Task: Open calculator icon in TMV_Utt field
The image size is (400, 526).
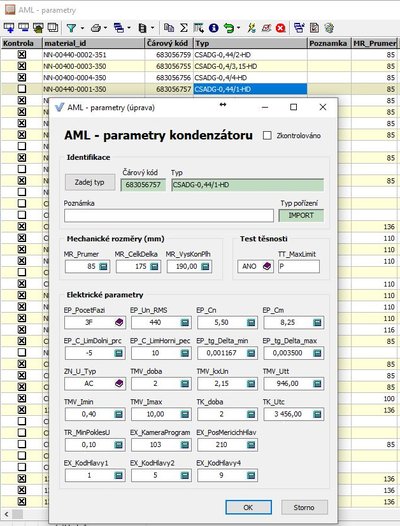Action: [317, 384]
